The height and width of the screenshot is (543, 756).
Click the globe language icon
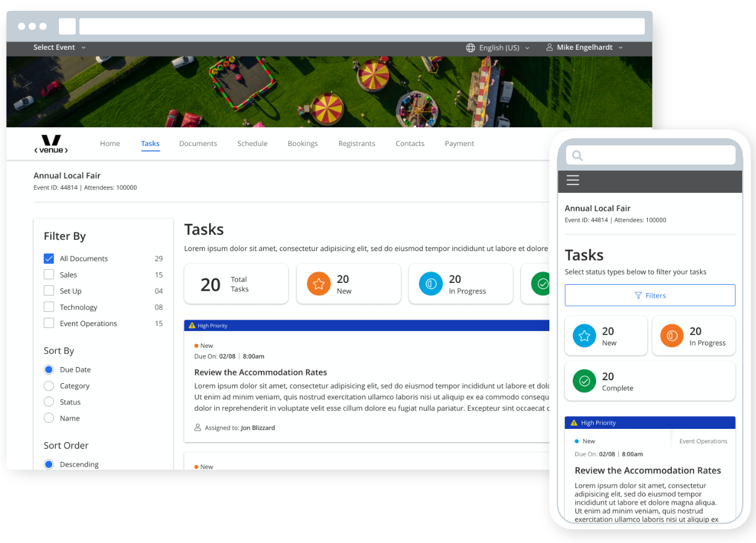[x=471, y=47]
